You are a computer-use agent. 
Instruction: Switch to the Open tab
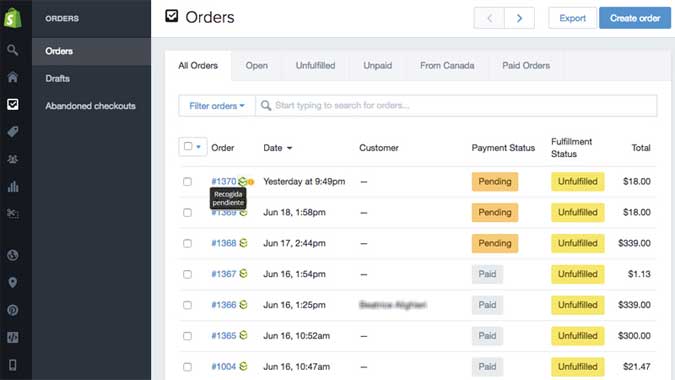[x=257, y=65]
